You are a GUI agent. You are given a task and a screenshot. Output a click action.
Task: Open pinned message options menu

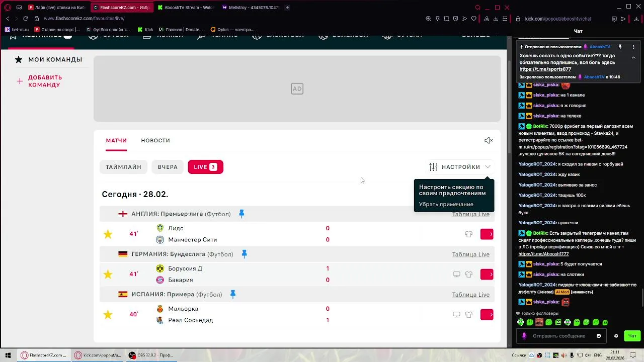click(633, 47)
